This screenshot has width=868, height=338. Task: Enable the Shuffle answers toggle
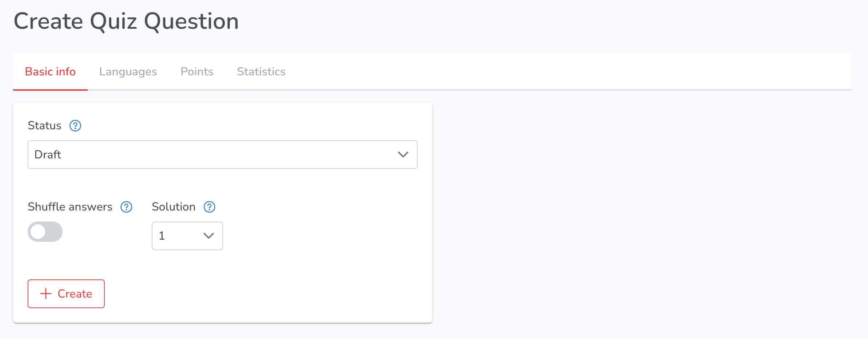click(45, 232)
